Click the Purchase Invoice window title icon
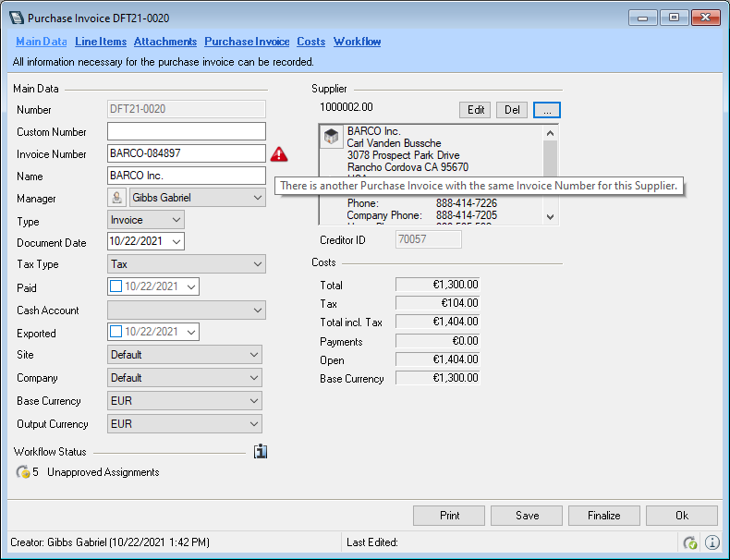The height and width of the screenshot is (560, 730). pos(16,18)
